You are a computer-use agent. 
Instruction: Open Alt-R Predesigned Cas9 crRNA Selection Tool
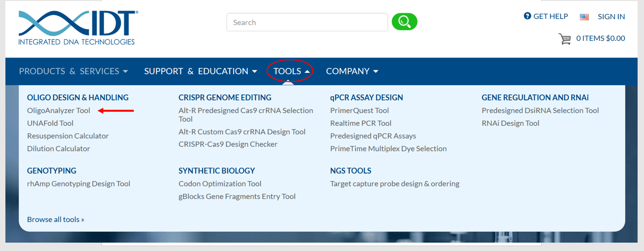tap(246, 115)
